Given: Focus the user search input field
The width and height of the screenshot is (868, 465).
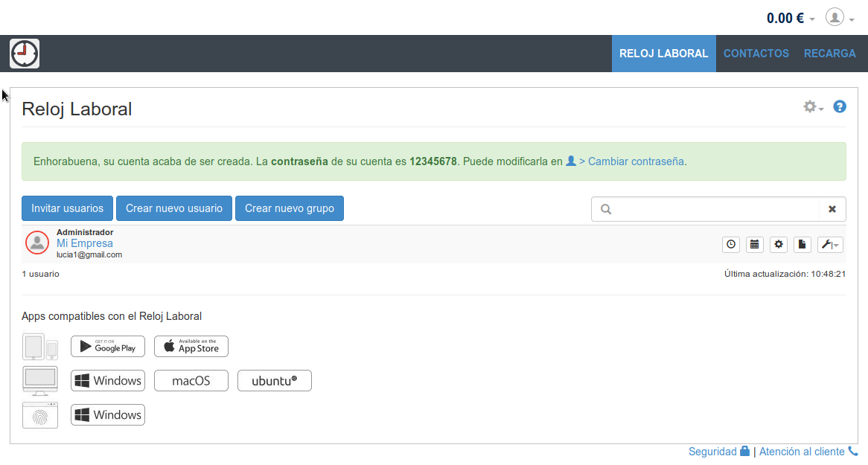Looking at the screenshot, I should pyautogui.click(x=715, y=209).
